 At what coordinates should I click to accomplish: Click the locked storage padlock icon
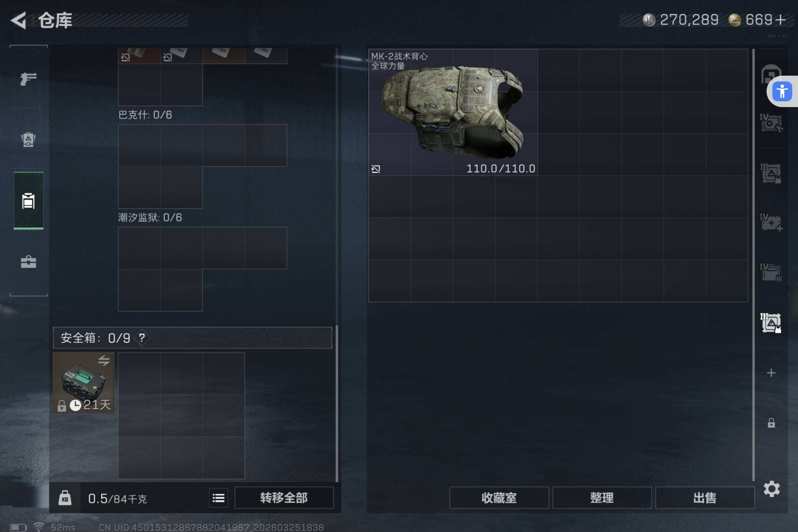771,423
